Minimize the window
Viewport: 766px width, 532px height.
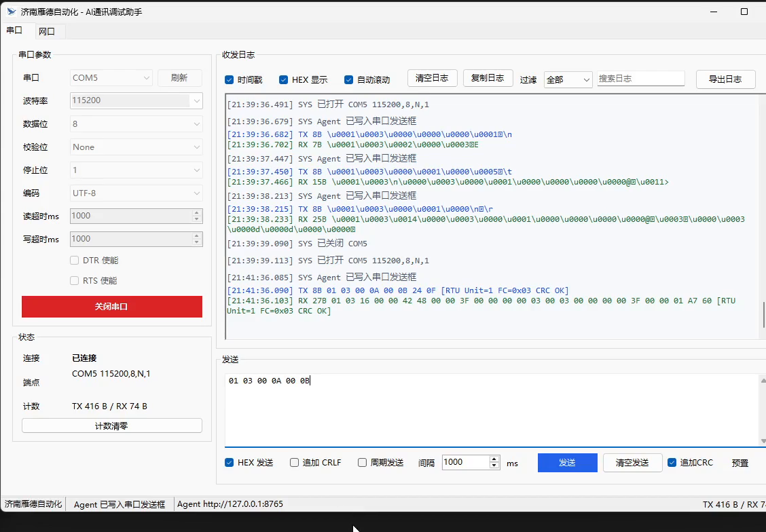[x=714, y=12]
